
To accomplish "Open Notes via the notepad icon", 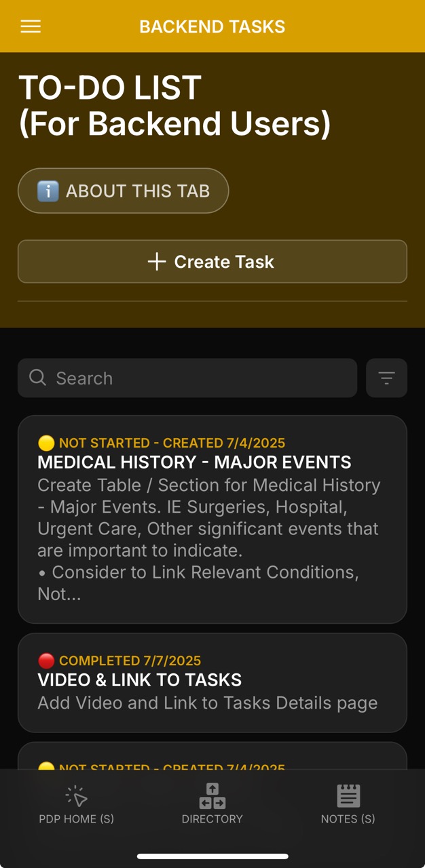I will coord(348,796).
